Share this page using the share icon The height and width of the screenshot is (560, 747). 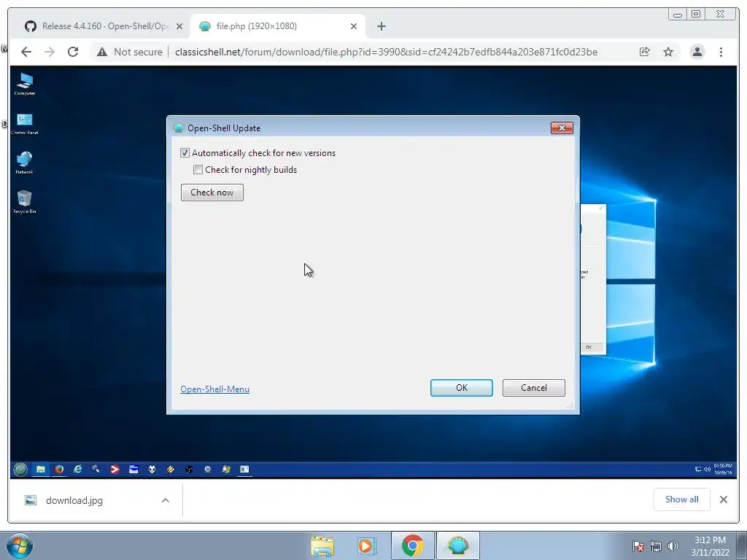pos(645,52)
